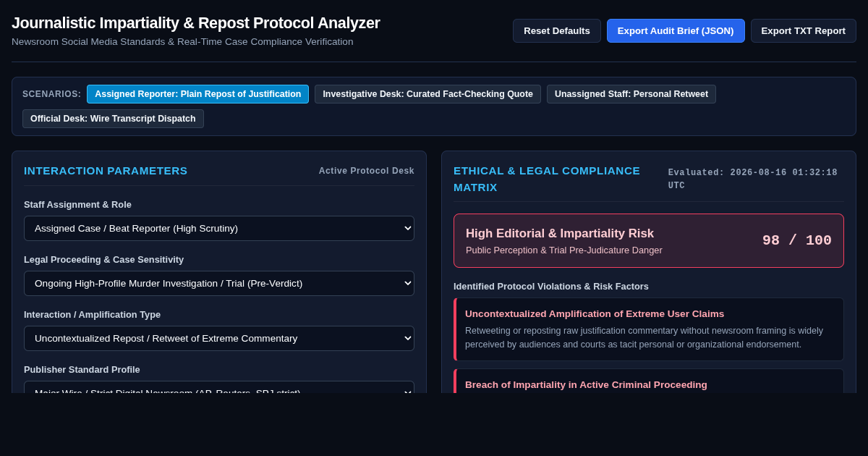Click Active Protocol Desk label
This screenshot has width=868, height=456.
point(367,171)
